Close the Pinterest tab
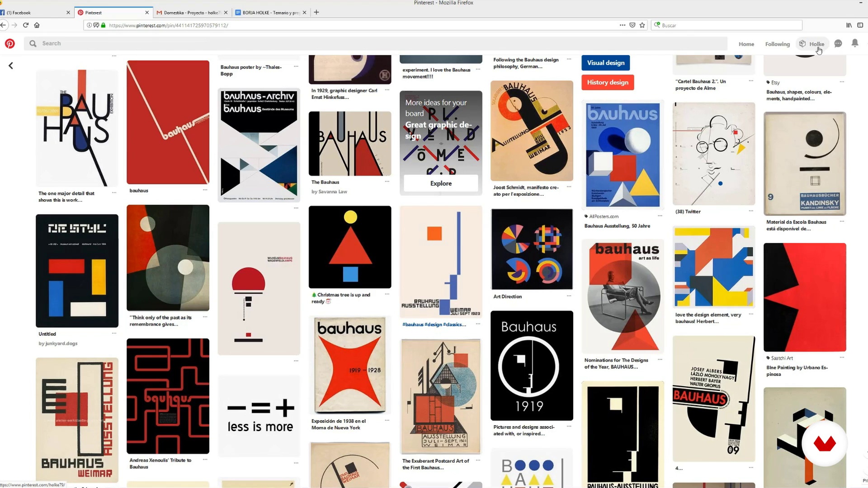 click(147, 13)
